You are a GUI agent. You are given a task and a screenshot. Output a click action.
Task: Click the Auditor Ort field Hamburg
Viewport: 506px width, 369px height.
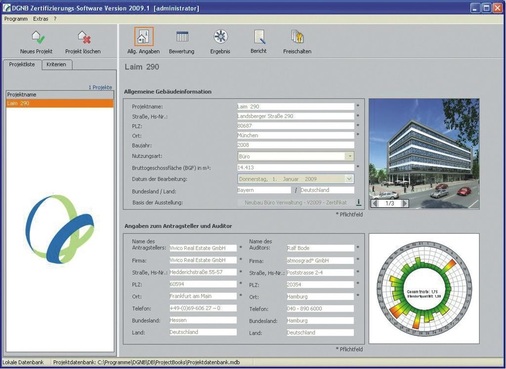click(320, 296)
